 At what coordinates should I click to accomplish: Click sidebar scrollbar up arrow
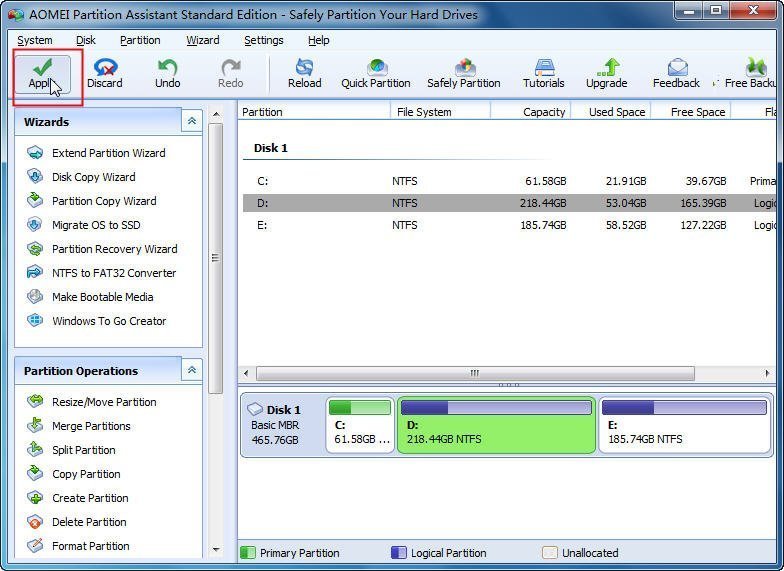pos(216,115)
